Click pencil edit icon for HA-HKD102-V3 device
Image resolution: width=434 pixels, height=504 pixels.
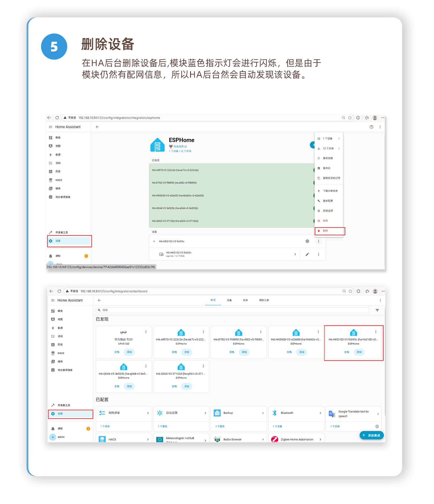point(307,254)
